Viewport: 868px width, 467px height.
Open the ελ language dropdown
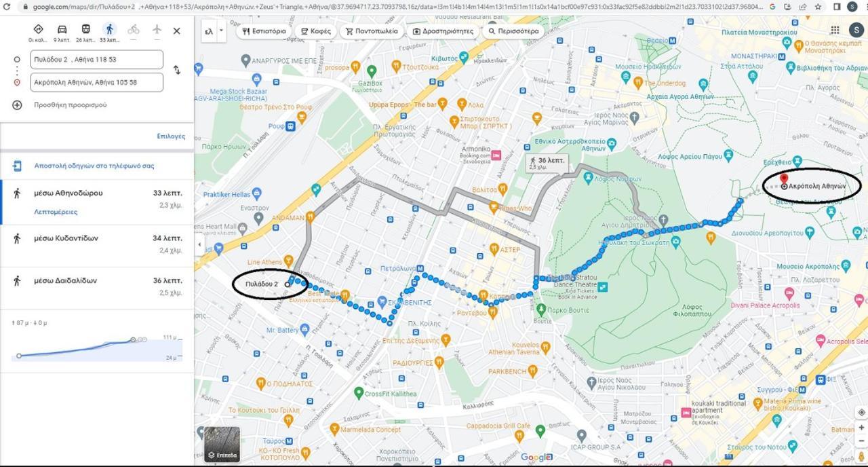[213, 31]
